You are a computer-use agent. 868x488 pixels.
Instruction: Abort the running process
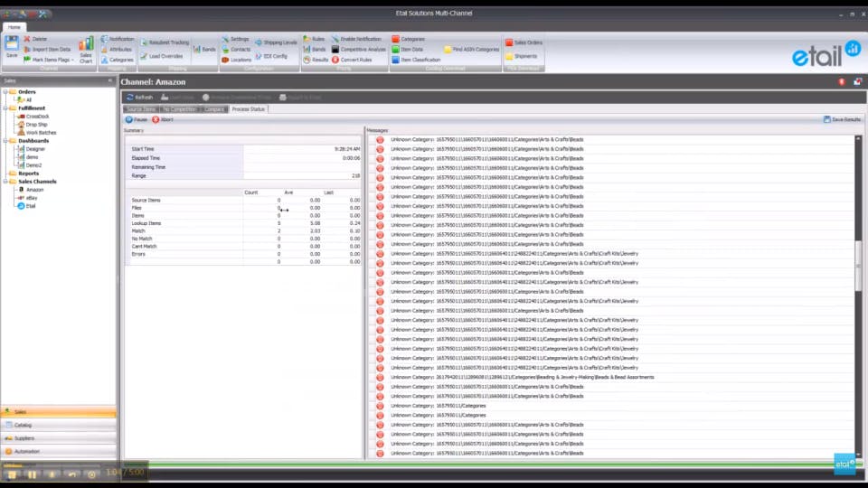click(x=163, y=119)
